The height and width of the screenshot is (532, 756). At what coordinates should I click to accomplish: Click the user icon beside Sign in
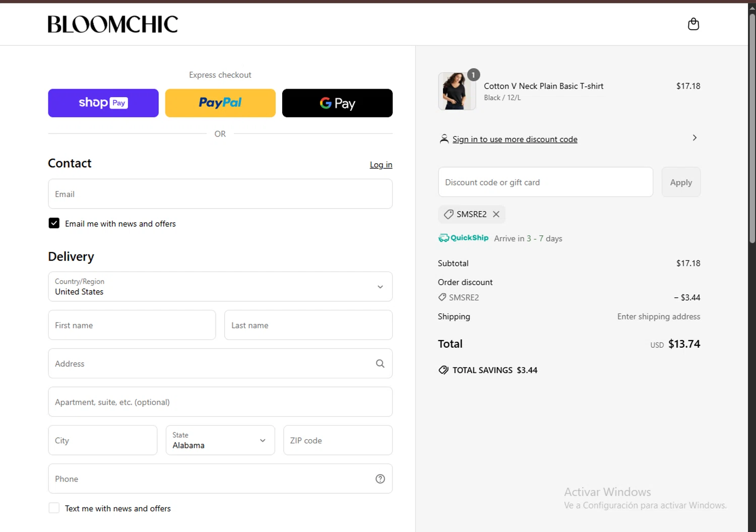(444, 139)
